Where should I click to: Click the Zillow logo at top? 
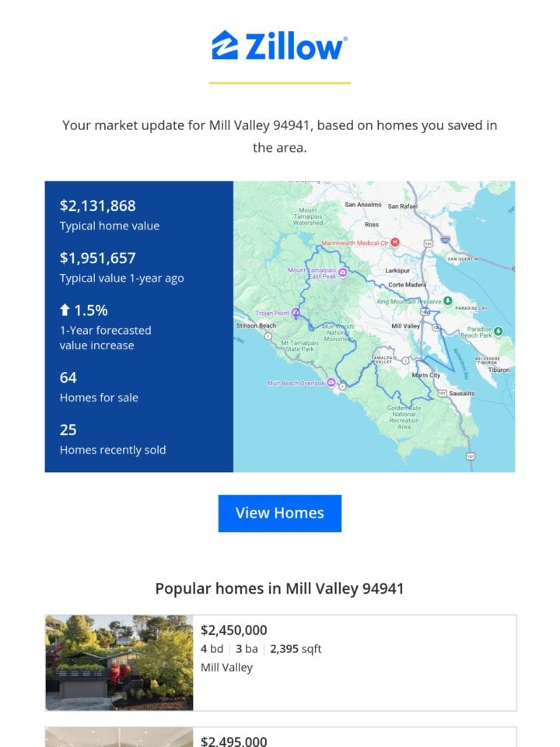[x=279, y=46]
